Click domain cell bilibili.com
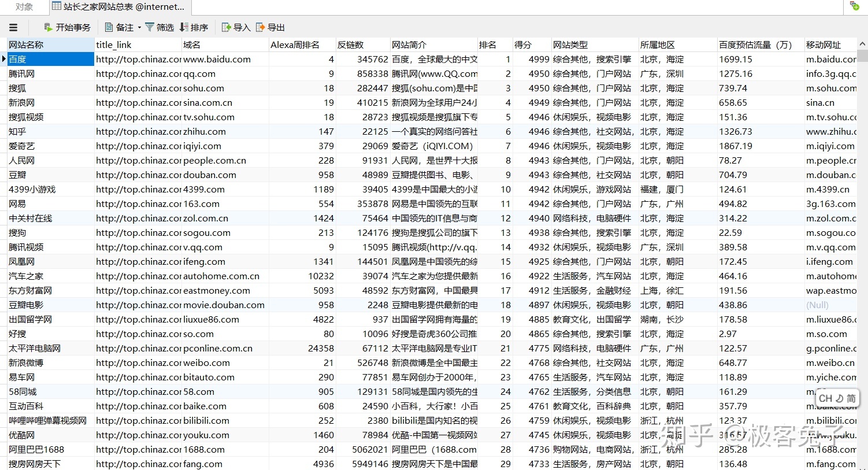This screenshot has height=470, width=868. 225,420
